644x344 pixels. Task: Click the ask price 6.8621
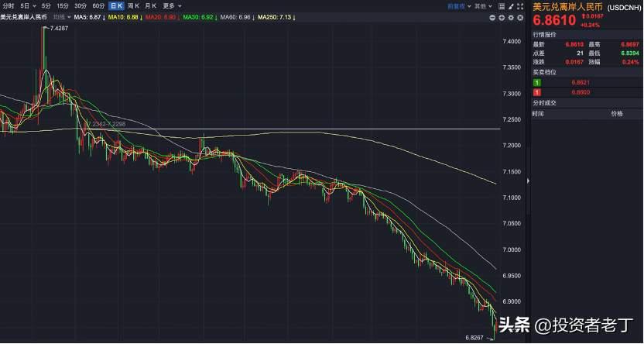tap(581, 83)
